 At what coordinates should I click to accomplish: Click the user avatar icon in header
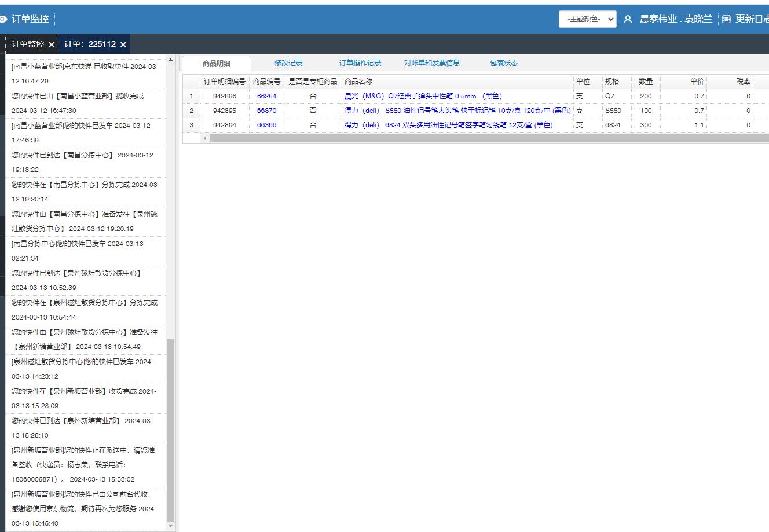(628, 19)
